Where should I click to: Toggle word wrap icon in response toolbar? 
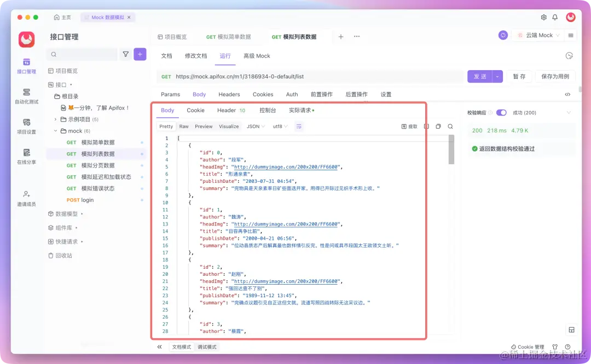[299, 126]
